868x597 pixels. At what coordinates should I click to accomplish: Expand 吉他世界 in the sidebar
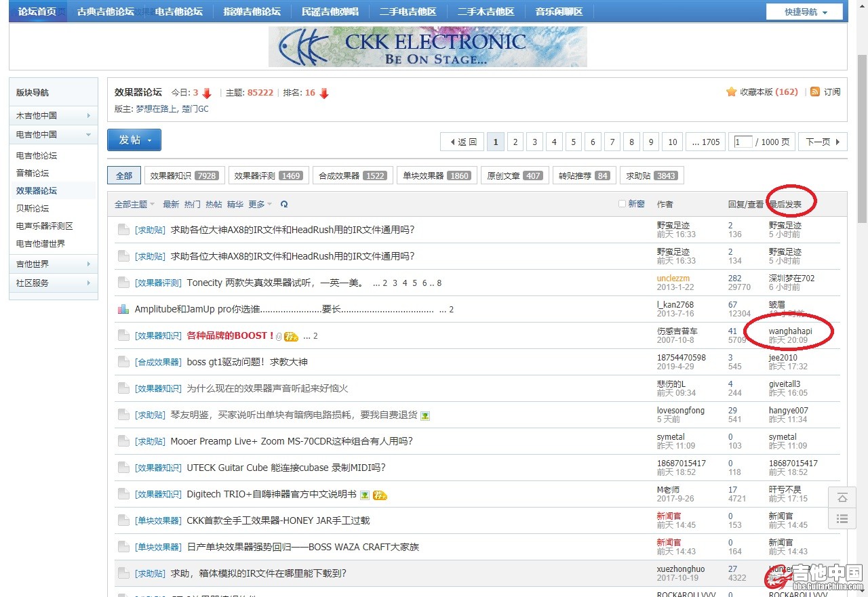pos(54,264)
